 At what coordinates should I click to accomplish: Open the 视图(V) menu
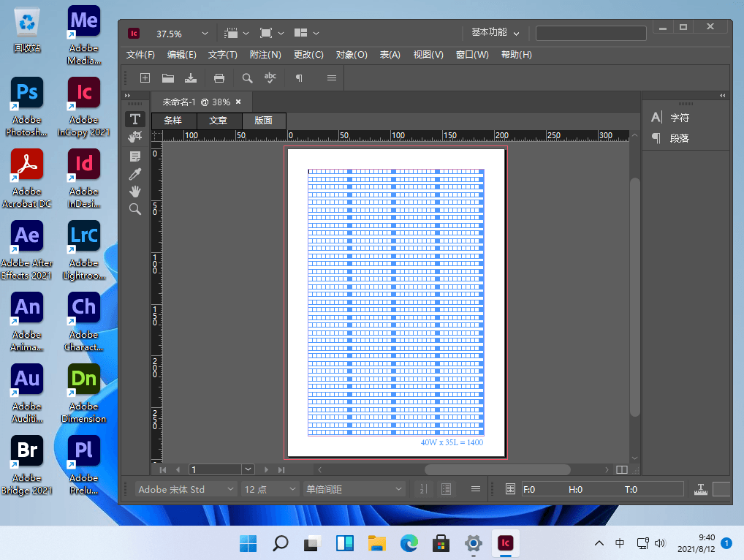click(x=428, y=55)
